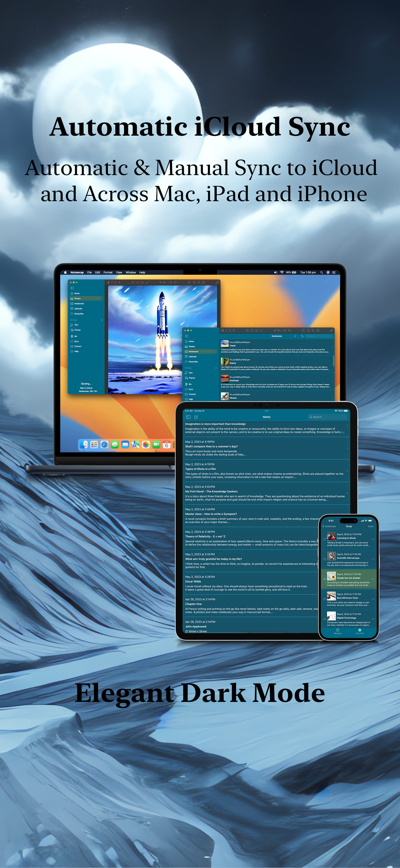Open Gratitude notebook row

pos(277,382)
